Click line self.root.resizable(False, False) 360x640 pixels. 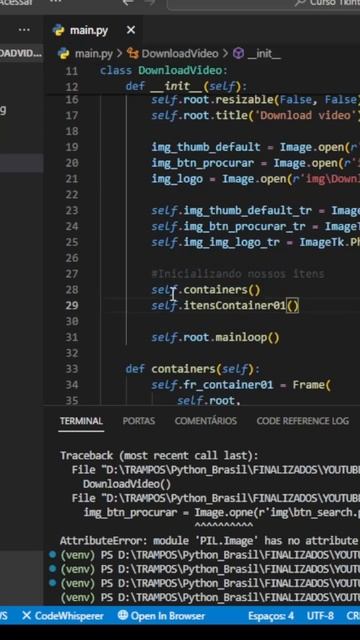(256, 100)
